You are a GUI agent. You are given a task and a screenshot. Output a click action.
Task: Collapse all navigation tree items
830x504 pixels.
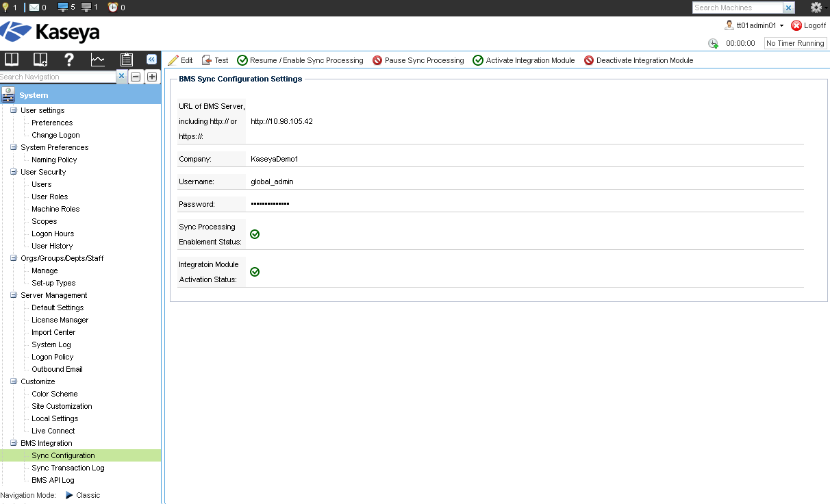(136, 77)
